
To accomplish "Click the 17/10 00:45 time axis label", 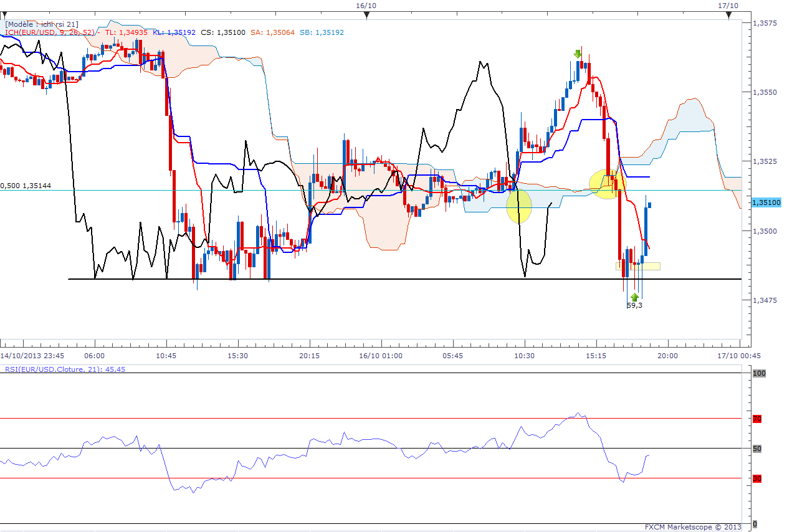I will [739, 356].
